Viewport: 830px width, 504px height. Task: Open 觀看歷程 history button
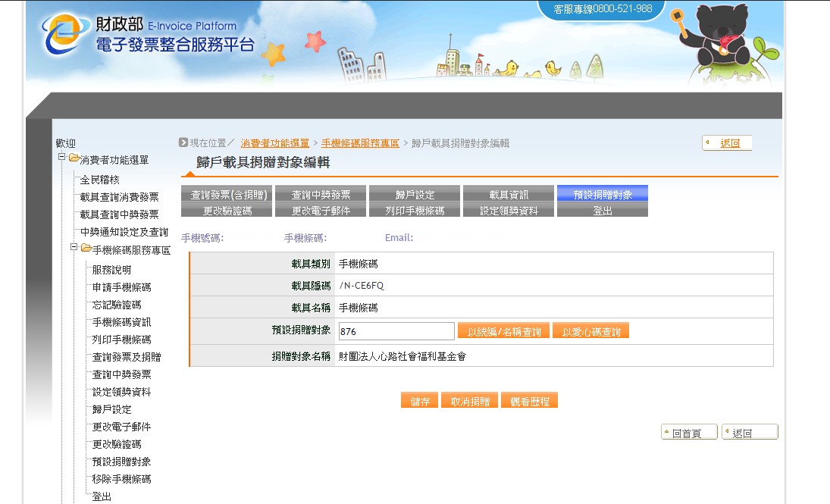(529, 402)
